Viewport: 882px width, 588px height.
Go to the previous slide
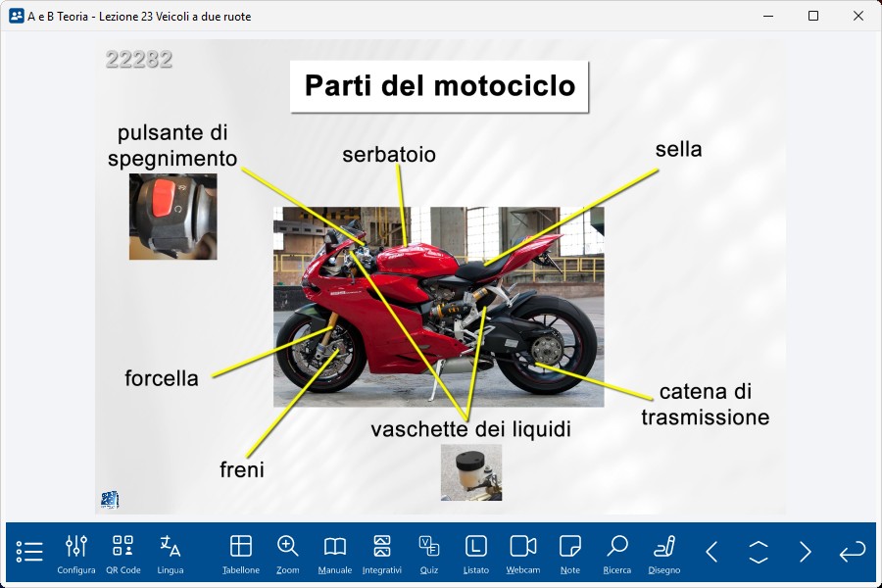tap(711, 552)
